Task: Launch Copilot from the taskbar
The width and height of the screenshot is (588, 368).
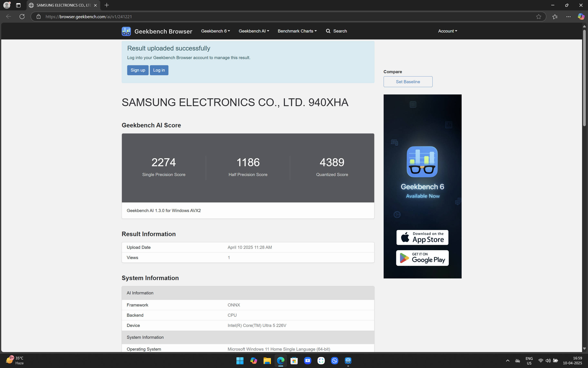Action: pos(253,360)
